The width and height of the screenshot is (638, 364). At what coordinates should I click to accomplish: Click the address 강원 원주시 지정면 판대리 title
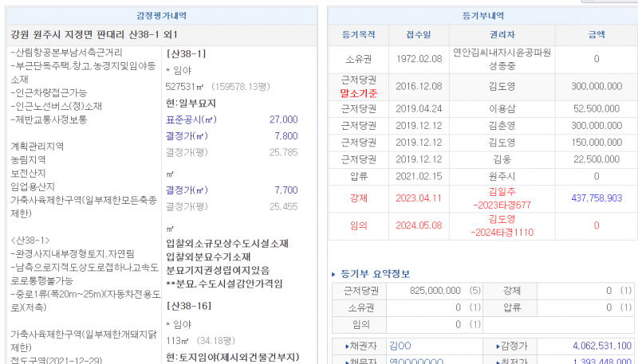click(94, 35)
